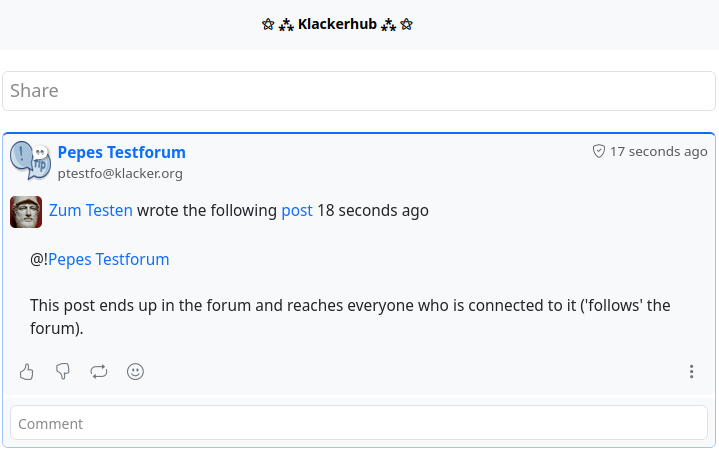Follow the 'post' link to the original
The height and width of the screenshot is (451, 719).
(297, 211)
